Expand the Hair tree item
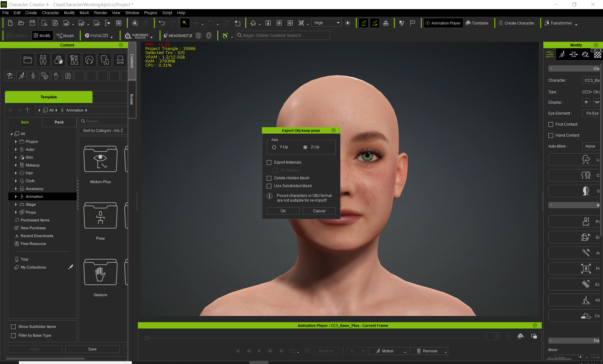 (x=16, y=173)
